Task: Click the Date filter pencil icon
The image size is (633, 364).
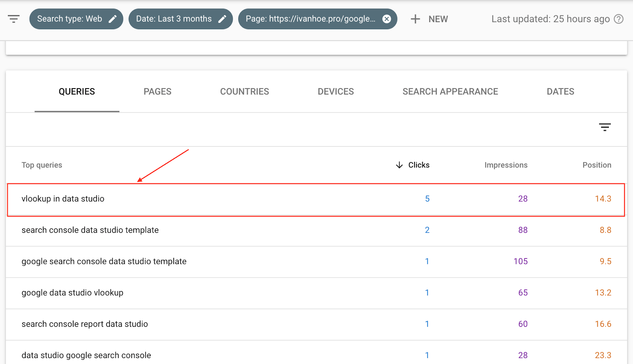Action: pos(222,19)
